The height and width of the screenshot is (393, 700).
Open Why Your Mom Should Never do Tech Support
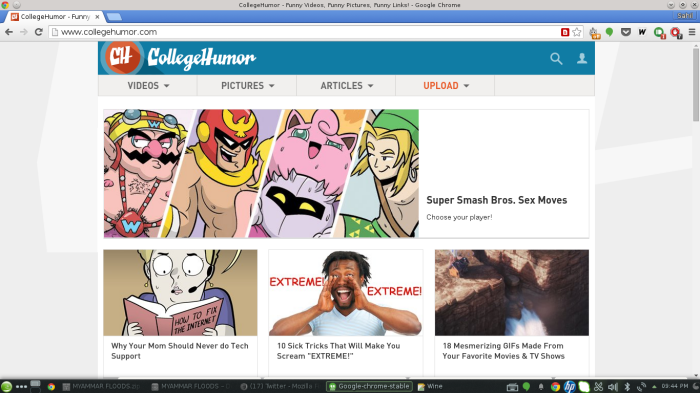pos(179,351)
